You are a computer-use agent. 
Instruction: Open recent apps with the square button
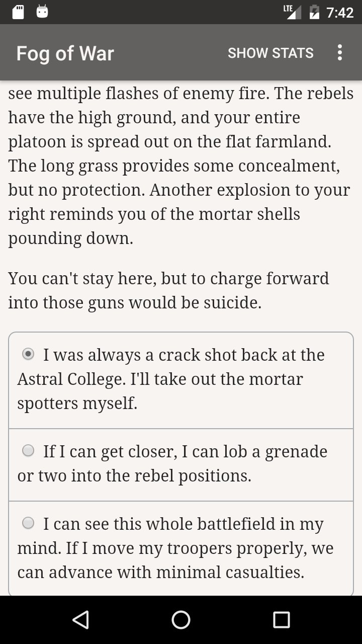tap(282, 620)
